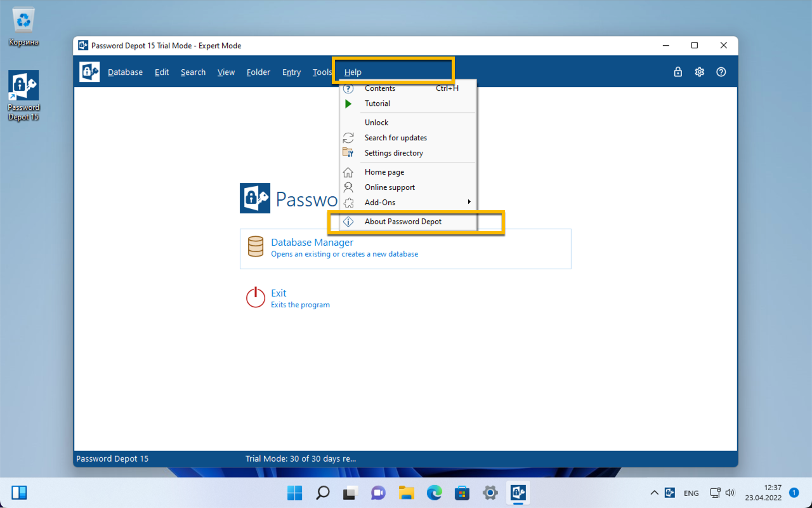Open Settings directory from the menu

tap(408, 153)
